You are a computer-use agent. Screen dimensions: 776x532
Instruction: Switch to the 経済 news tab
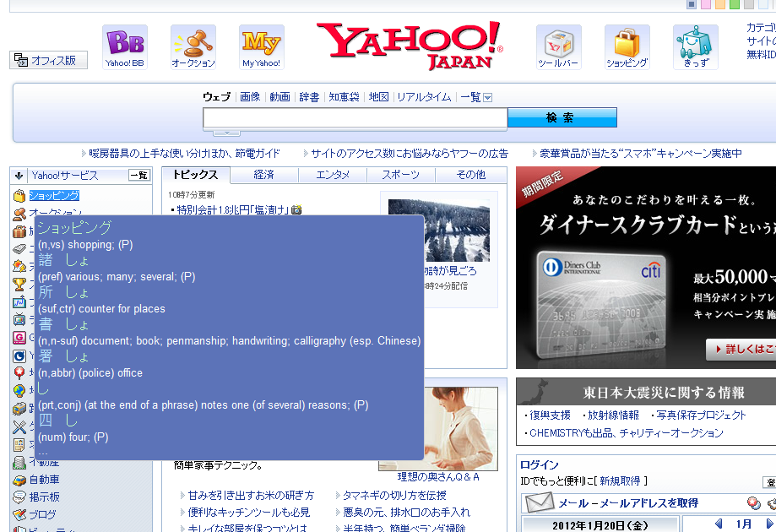(x=264, y=175)
